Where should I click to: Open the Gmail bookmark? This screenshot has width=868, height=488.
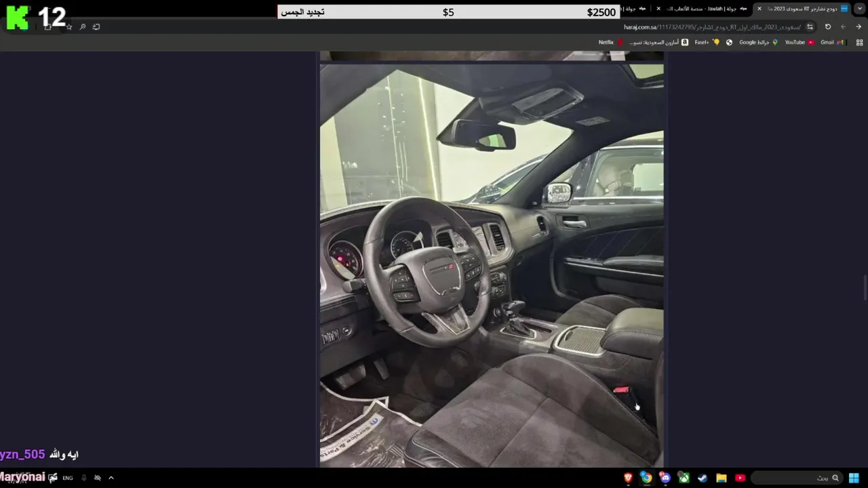click(x=832, y=42)
